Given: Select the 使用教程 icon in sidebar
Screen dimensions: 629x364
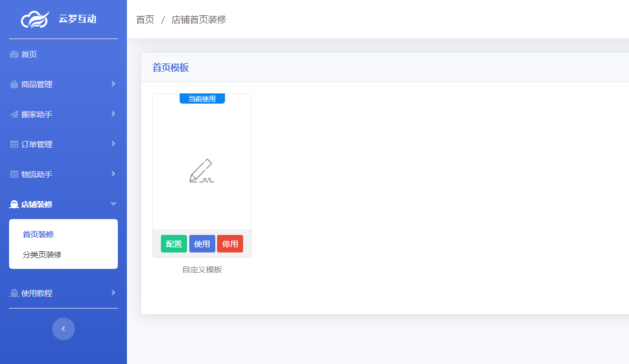Looking at the screenshot, I should 14,293.
